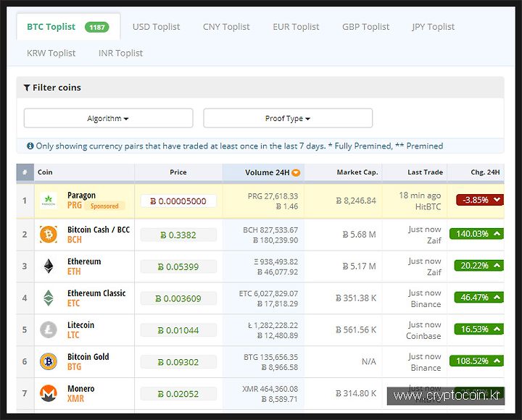Open the Monero coin name link
This screenshot has height=420, width=522.
[x=81, y=388]
